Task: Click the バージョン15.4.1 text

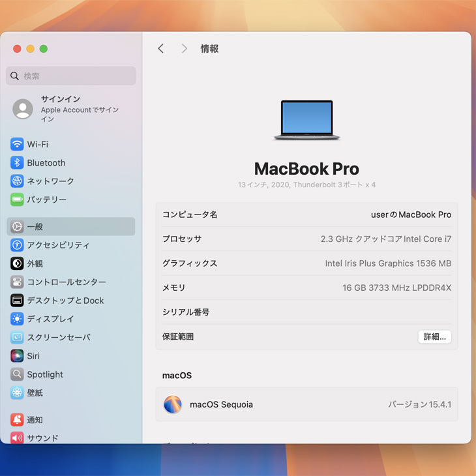Action: 420,404
